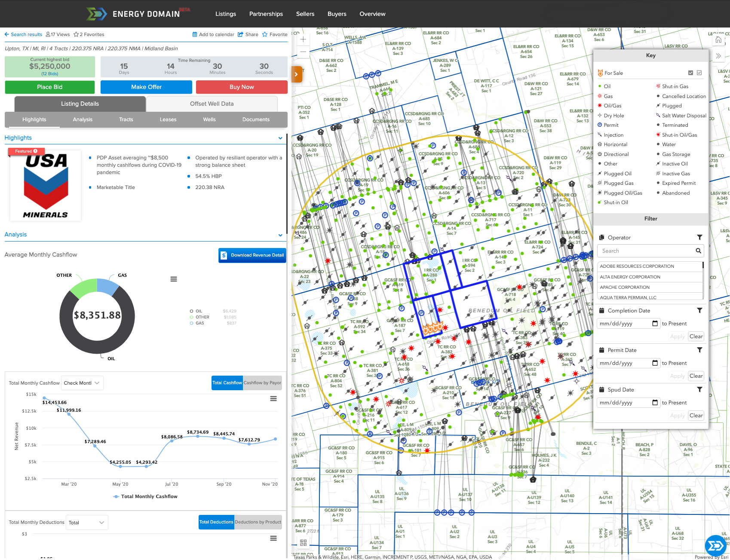
Task: Click the Completion Date filter funnel icon
Action: [699, 310]
